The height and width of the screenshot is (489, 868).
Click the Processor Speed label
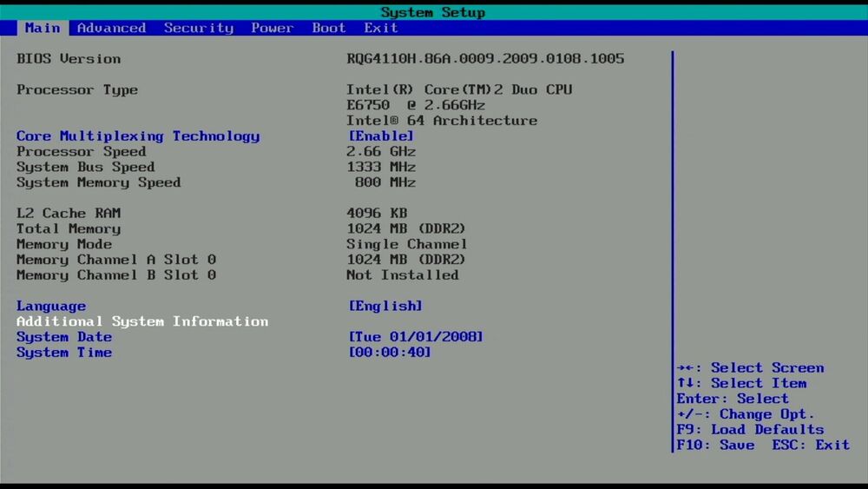[x=81, y=152]
